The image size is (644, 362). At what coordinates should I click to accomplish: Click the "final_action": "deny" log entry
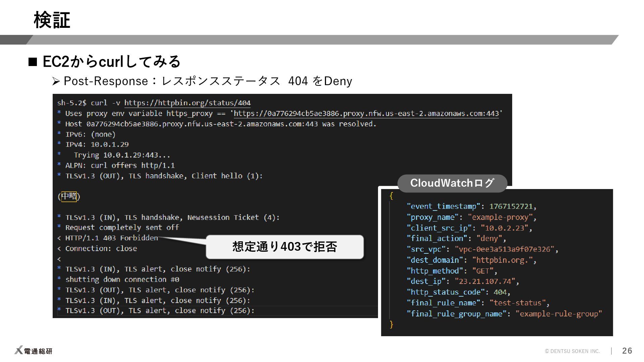(x=456, y=238)
